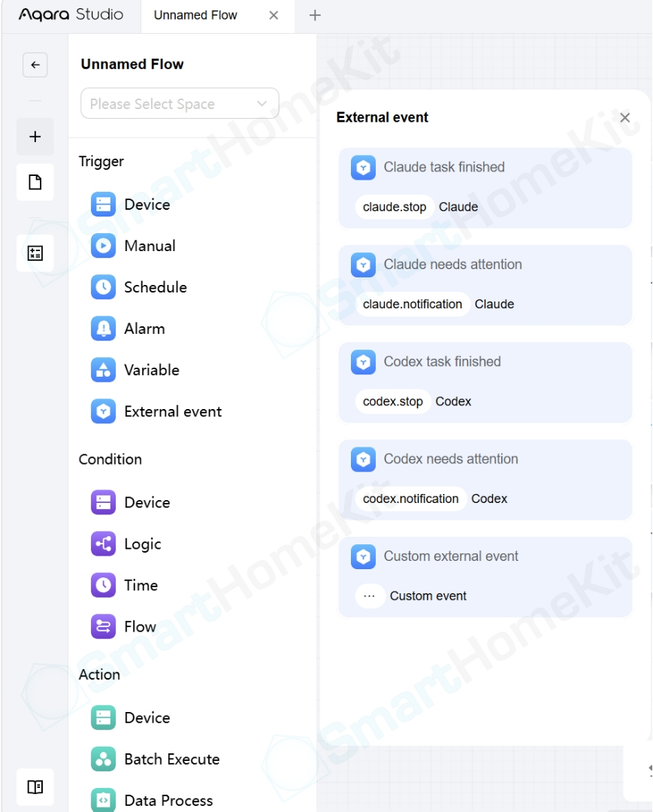Click the External event panel title
Screen dimensions: 653x812
pyautogui.click(x=382, y=117)
